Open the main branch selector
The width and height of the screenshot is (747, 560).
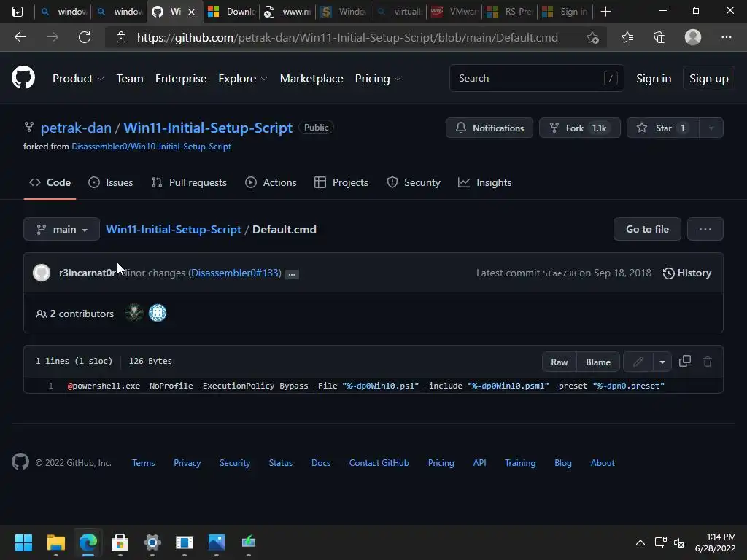point(61,229)
